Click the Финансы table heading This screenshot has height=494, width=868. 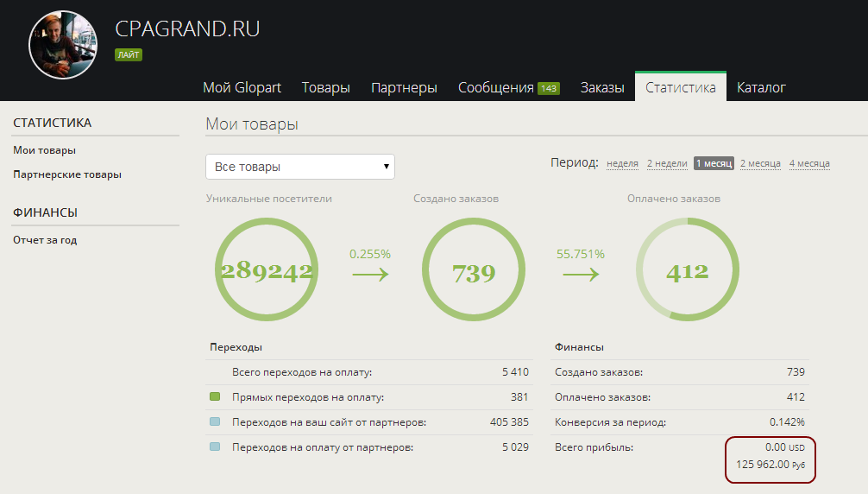click(x=579, y=347)
